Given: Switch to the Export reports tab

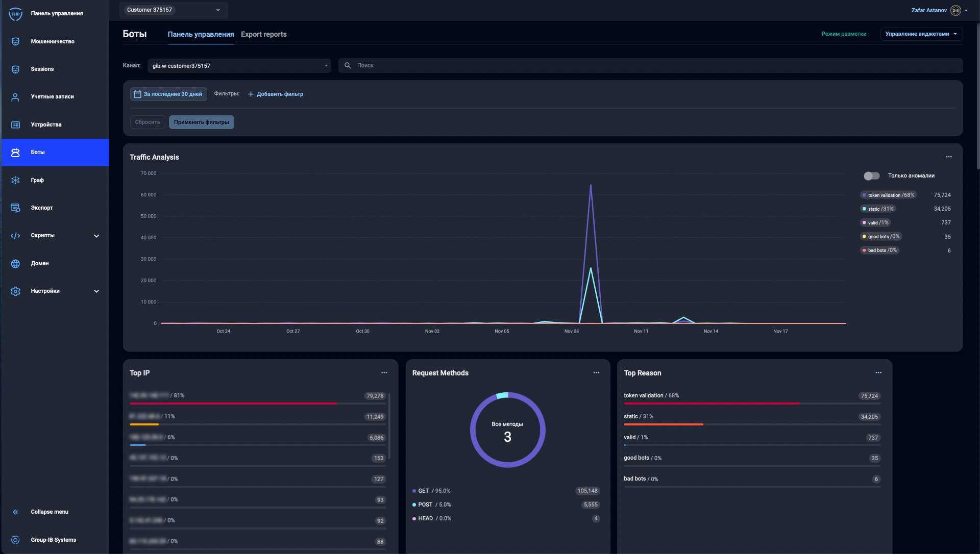Looking at the screenshot, I should [263, 35].
